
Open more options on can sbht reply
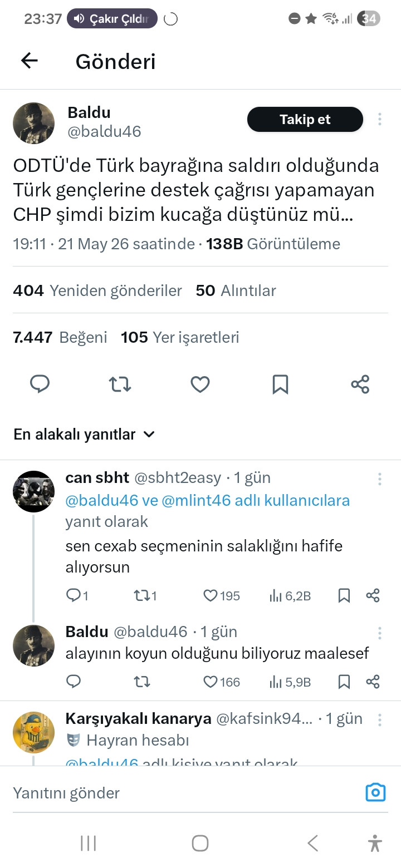click(380, 479)
